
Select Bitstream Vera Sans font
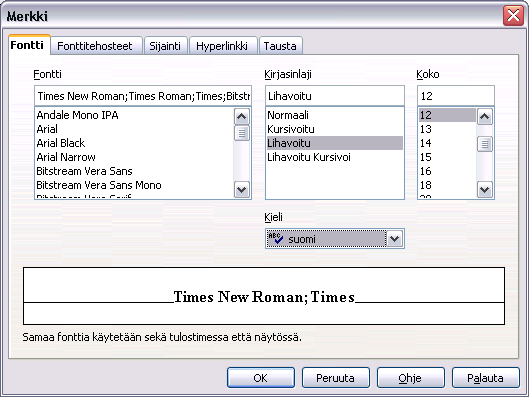pos(134,171)
